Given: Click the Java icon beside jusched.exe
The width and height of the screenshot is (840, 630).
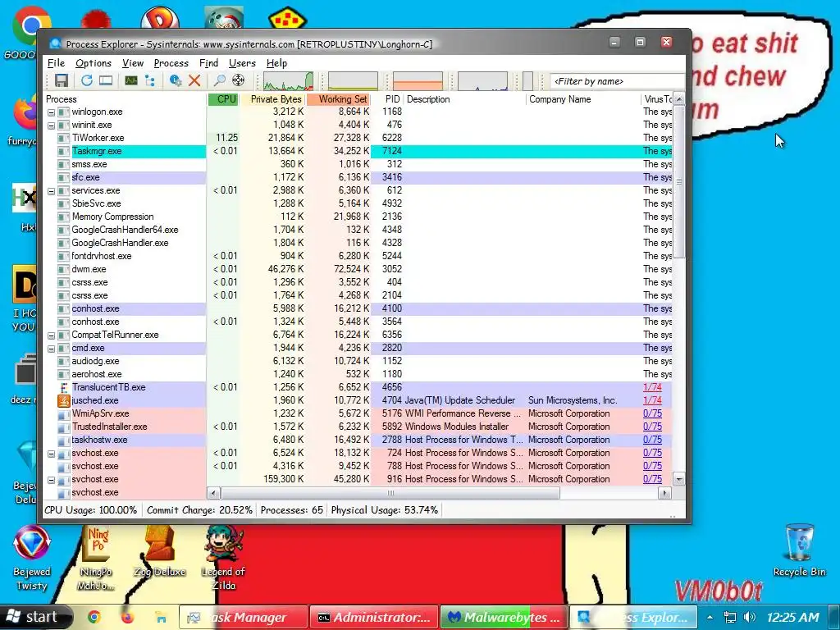Looking at the screenshot, I should (x=64, y=400).
